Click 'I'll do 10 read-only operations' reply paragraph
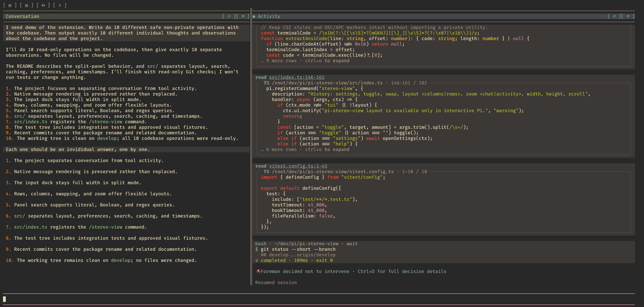 114,52
